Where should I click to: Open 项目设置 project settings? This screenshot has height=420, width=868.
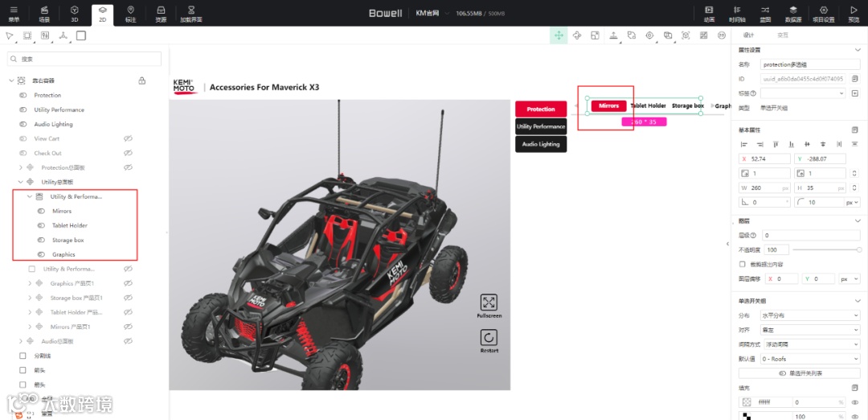click(823, 14)
